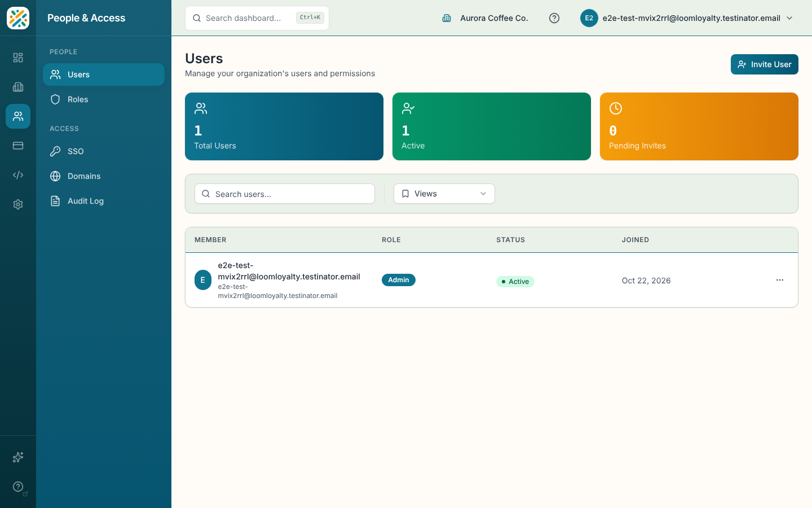The width and height of the screenshot is (812, 508).
Task: Click the Total Users label
Action: [215, 146]
